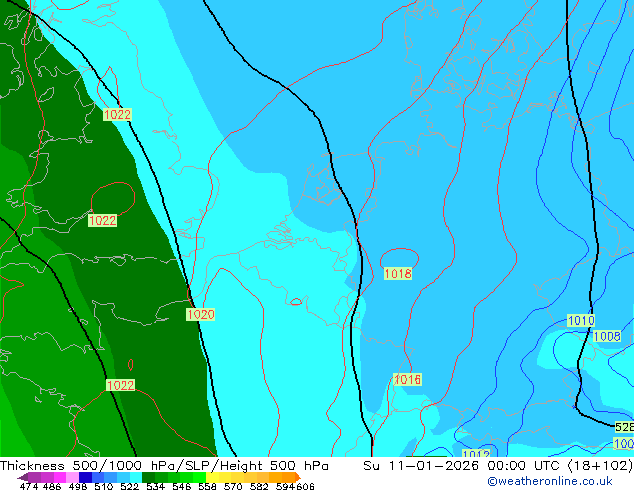Click the cyan legend swatch
634x490 pixels.
pyautogui.click(x=136, y=477)
